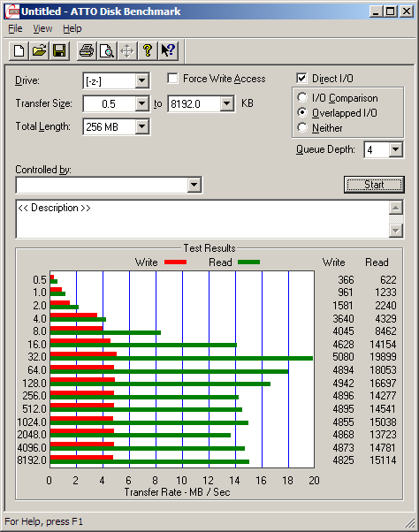The width and height of the screenshot is (419, 532).
Task: Close the ATTO Disk Benchmark window
Action: (x=407, y=11)
